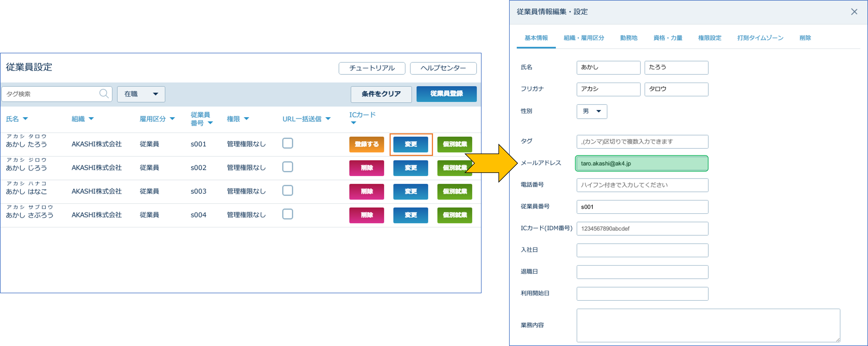Image resolution: width=868 pixels, height=346 pixels.
Task: Click the メールアドレス field
Action: 642,164
